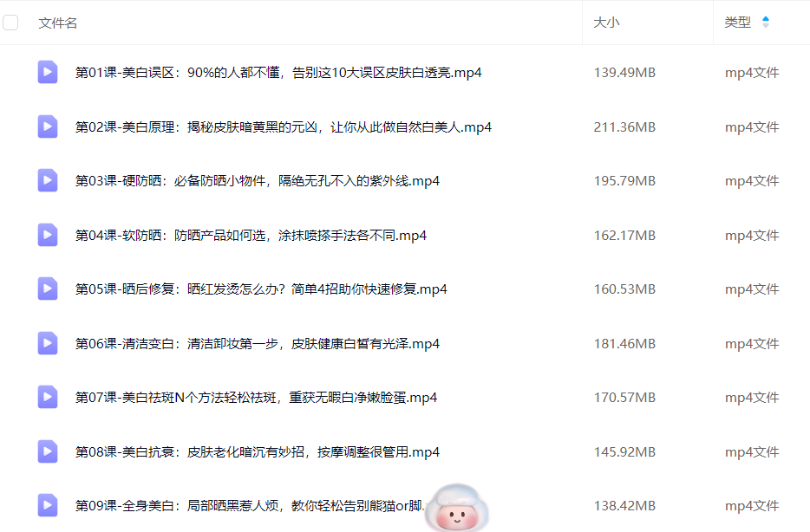Screen dimensions: 810x532
Task: Click the video file icon for 第07课-美白祛斑
Action: (x=48, y=397)
